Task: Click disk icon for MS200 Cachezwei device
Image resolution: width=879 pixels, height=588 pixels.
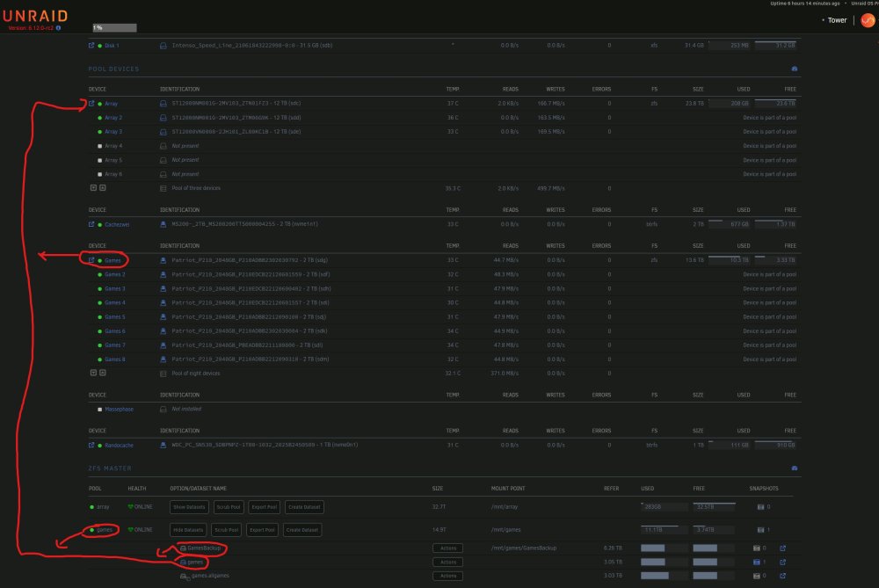Action: pos(163,224)
